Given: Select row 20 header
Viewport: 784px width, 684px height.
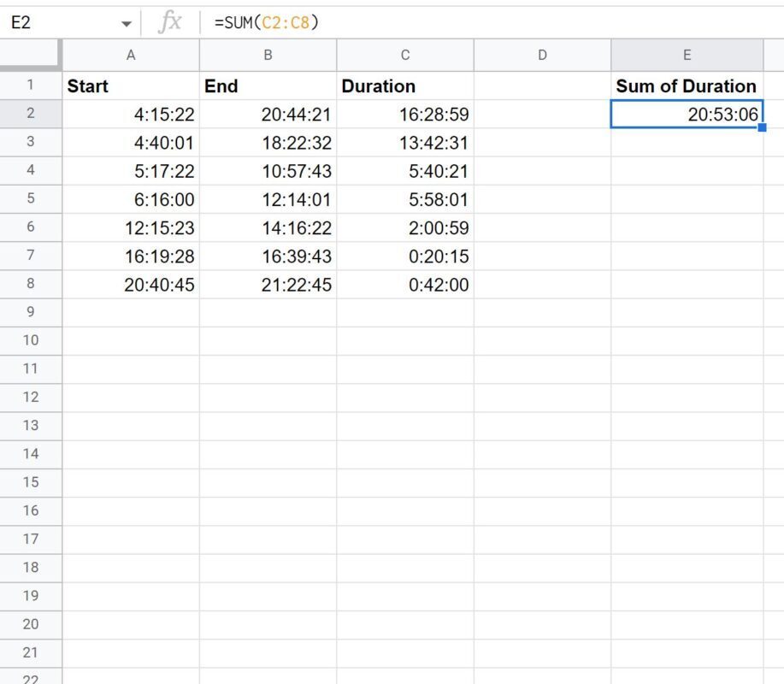Looking at the screenshot, I should pyautogui.click(x=31, y=624).
